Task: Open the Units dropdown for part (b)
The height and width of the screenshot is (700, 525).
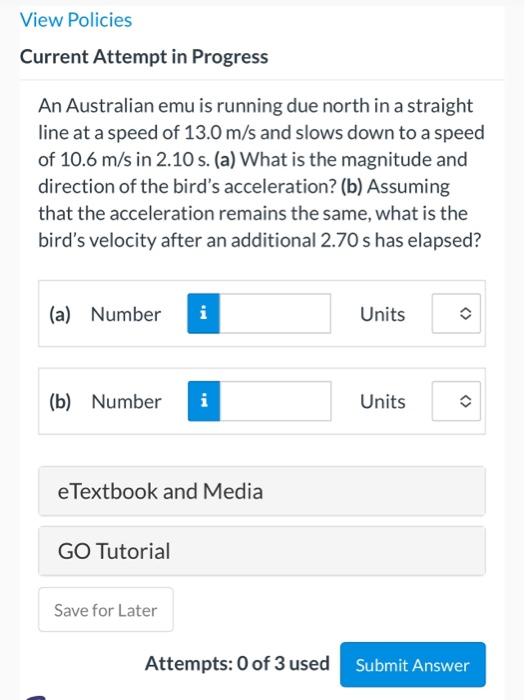Action: (x=456, y=401)
